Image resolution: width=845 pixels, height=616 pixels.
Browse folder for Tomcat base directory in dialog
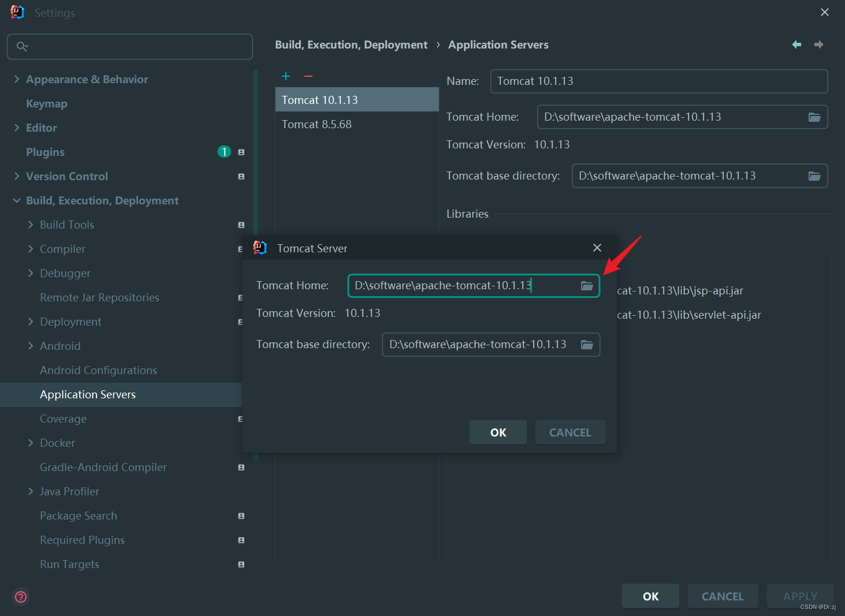click(x=587, y=345)
